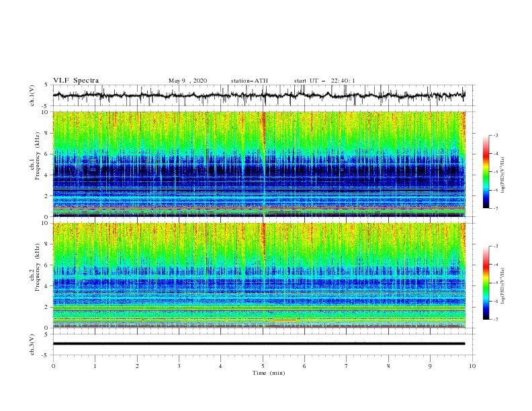The width and height of the screenshot is (532, 411).
Task: Click the '1' tick on the time axis
Action: pos(95,366)
